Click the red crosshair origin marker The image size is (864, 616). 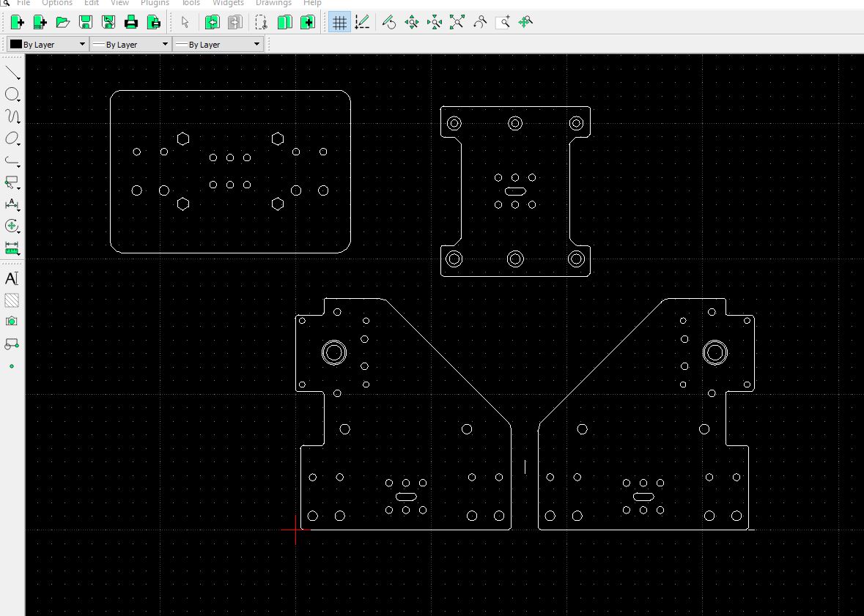(x=296, y=529)
